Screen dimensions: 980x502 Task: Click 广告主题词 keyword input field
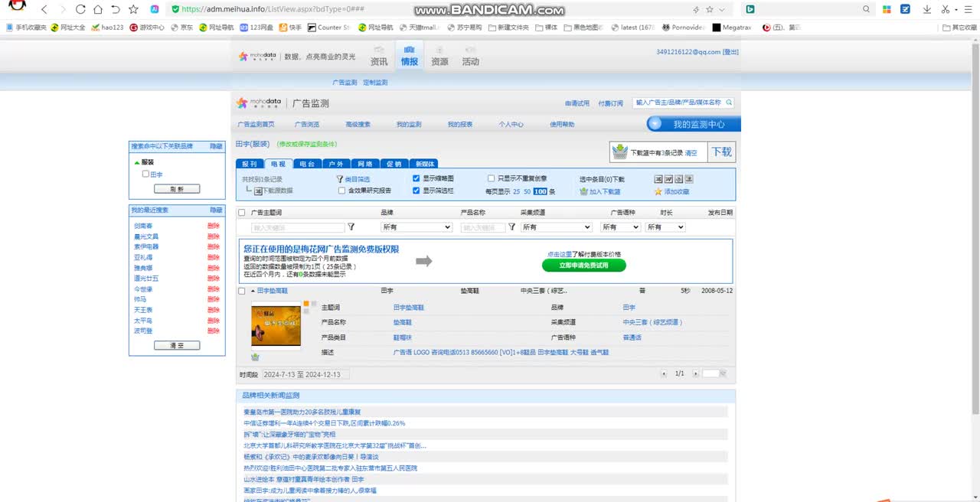299,227
